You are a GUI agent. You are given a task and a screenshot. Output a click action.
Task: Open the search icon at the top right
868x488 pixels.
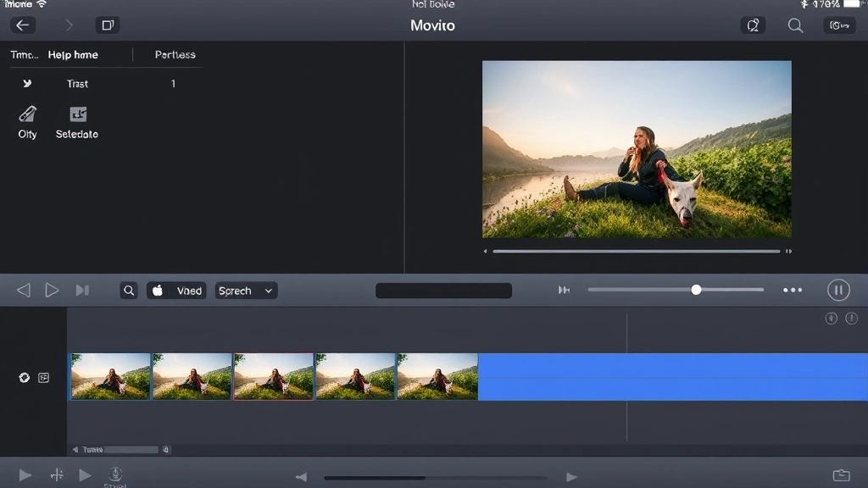(795, 25)
